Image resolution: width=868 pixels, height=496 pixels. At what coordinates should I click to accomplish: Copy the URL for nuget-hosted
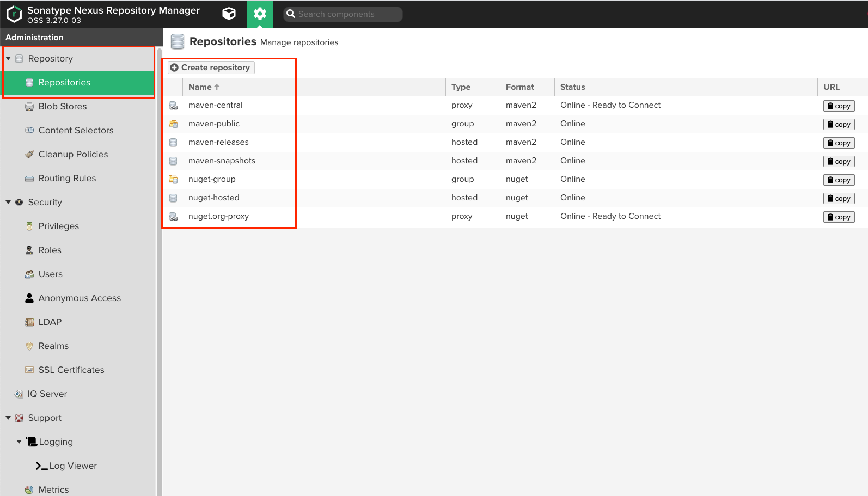click(839, 199)
